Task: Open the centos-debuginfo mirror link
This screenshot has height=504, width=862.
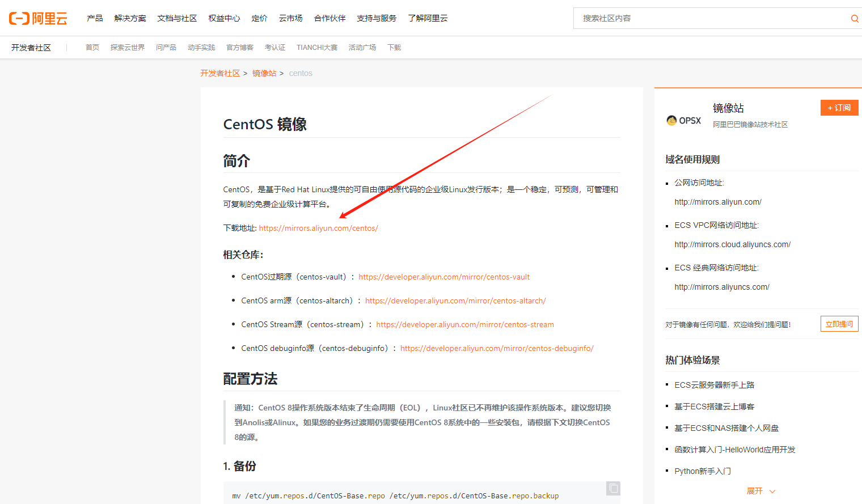Action: click(x=497, y=348)
